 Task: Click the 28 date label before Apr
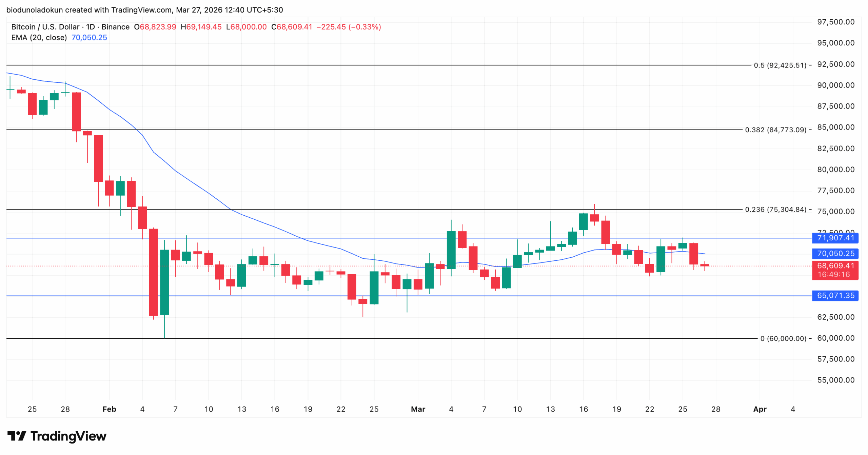click(716, 410)
